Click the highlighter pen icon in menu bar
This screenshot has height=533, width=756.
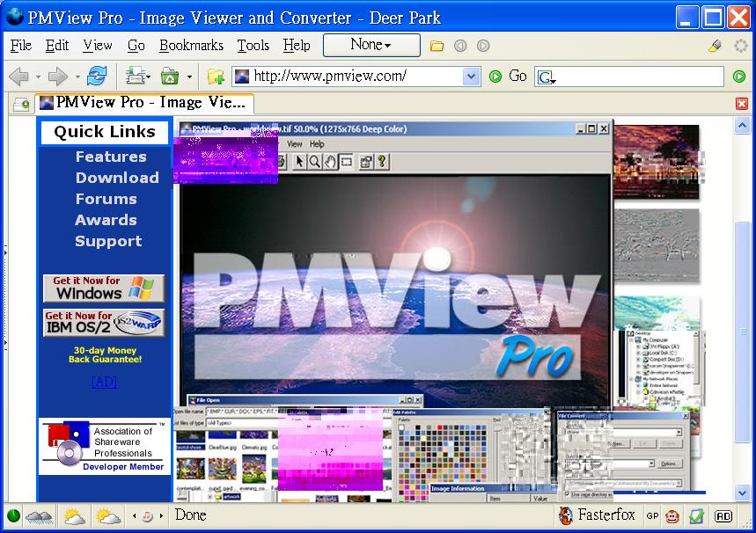716,46
